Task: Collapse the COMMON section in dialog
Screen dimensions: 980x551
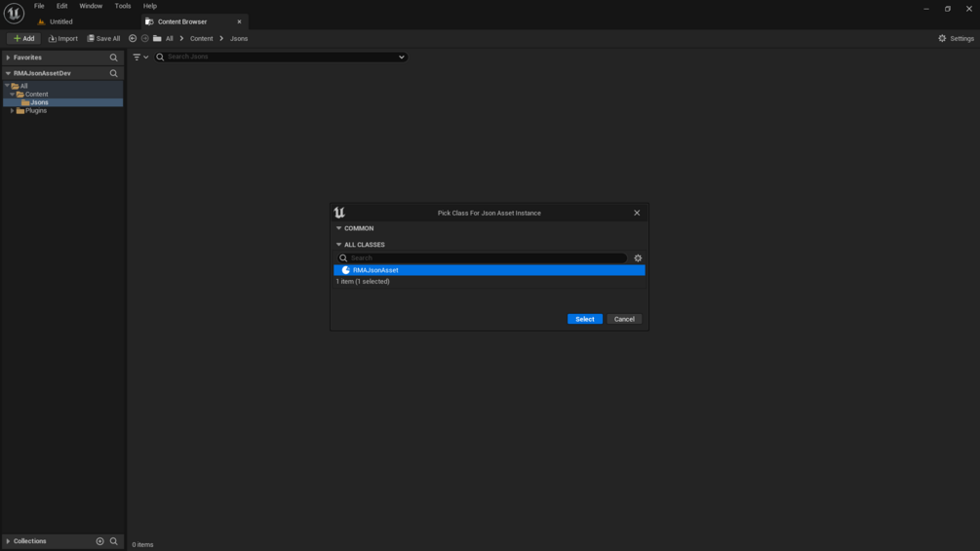Action: tap(338, 228)
